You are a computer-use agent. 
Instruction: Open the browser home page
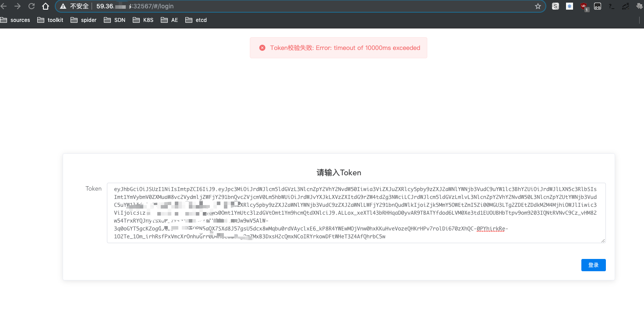coord(46,6)
